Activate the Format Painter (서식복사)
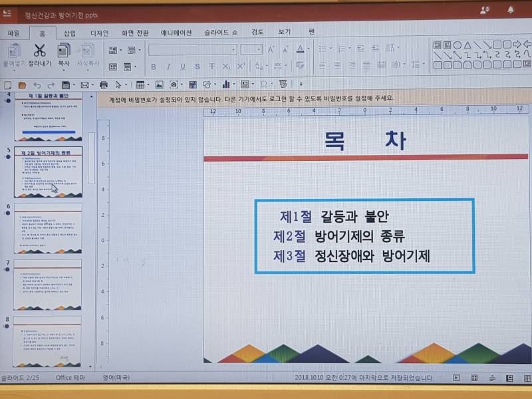The image size is (532, 399). (x=86, y=51)
